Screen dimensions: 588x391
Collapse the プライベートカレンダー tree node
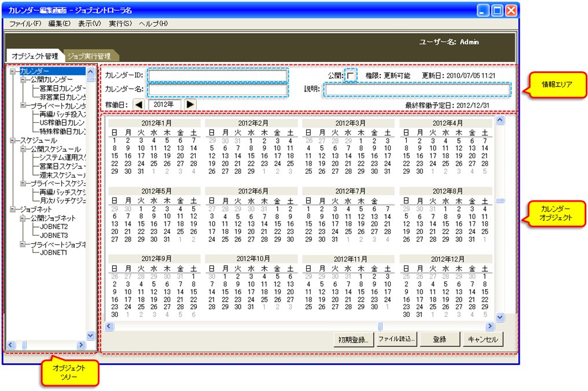(23, 105)
